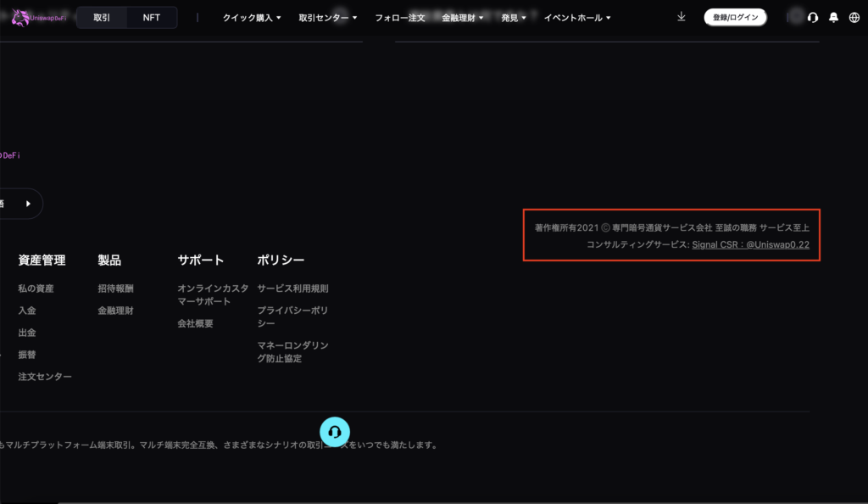Switch to the 取引 tab
The width and height of the screenshot is (868, 504).
click(102, 18)
